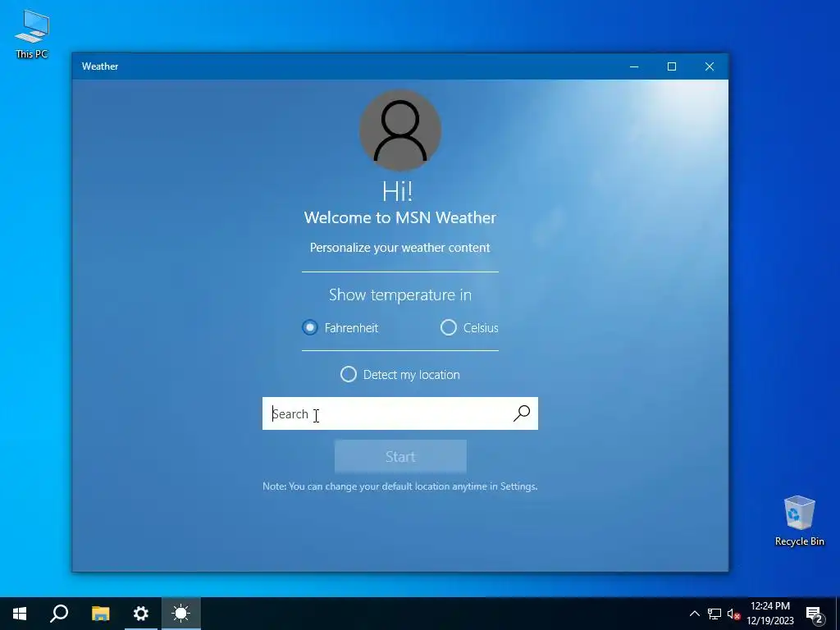The image size is (840, 630).
Task: Click the user avatar profile picture
Action: pos(399,130)
